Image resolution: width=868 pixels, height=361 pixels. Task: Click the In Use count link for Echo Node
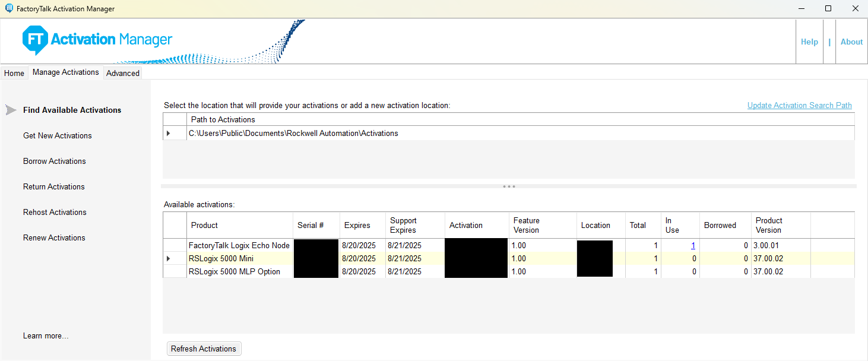point(693,245)
